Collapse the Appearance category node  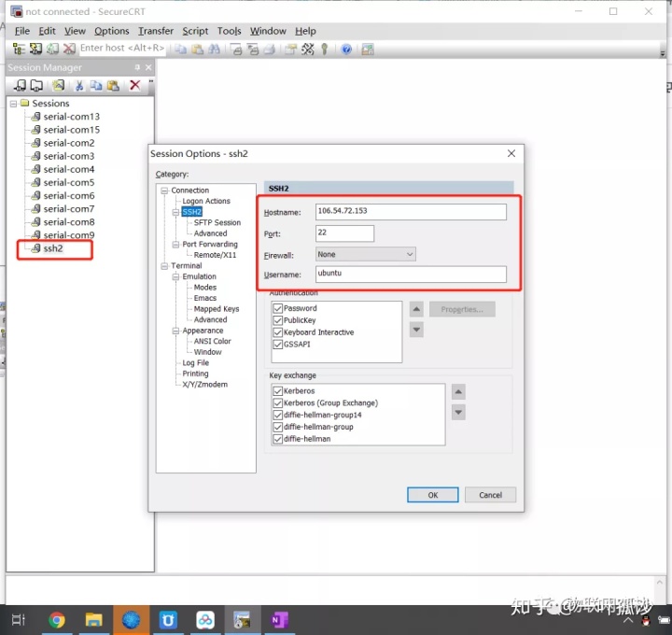click(x=175, y=331)
